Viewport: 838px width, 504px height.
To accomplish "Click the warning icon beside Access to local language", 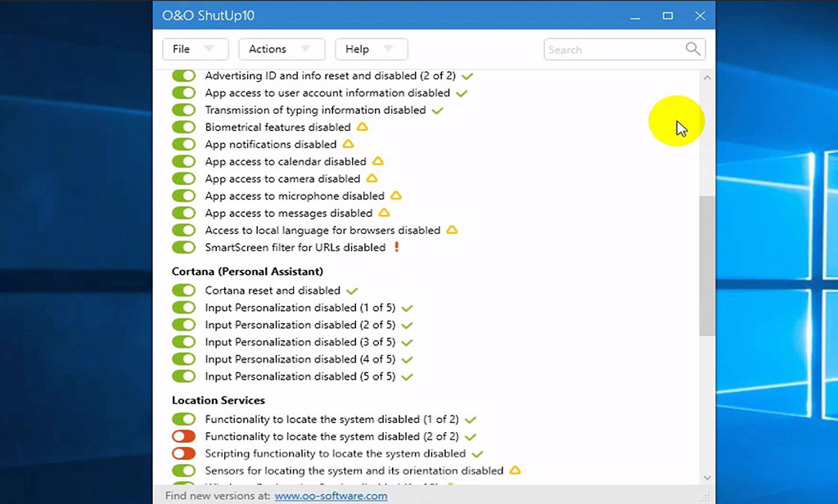I will click(x=452, y=230).
